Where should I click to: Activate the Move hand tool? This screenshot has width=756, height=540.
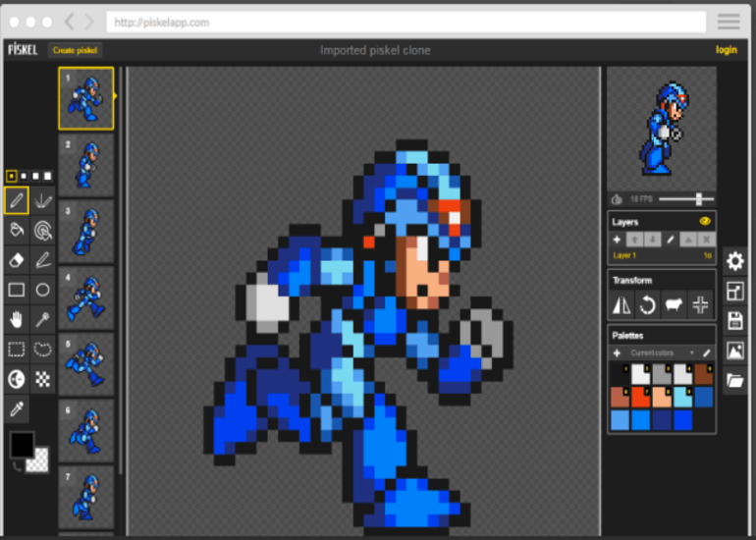(x=17, y=319)
